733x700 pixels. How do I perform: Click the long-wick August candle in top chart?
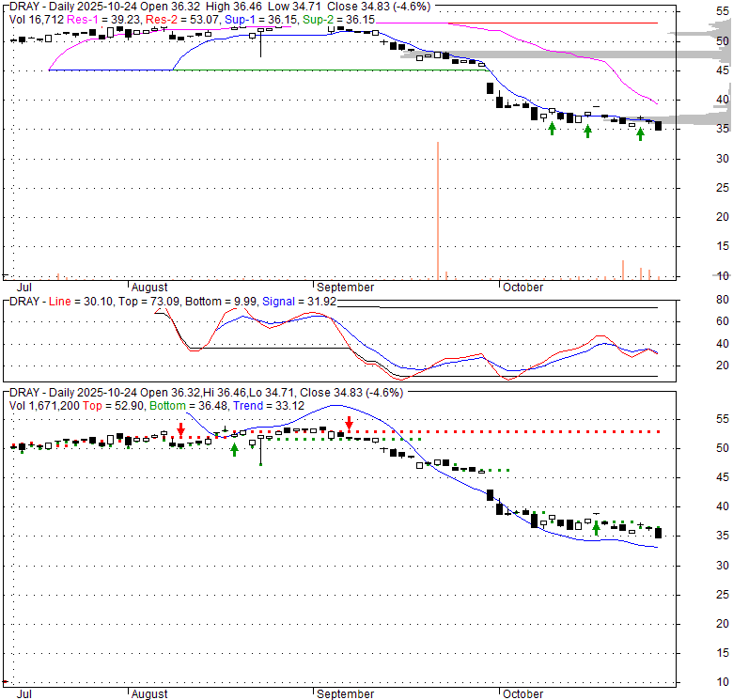coord(260,39)
